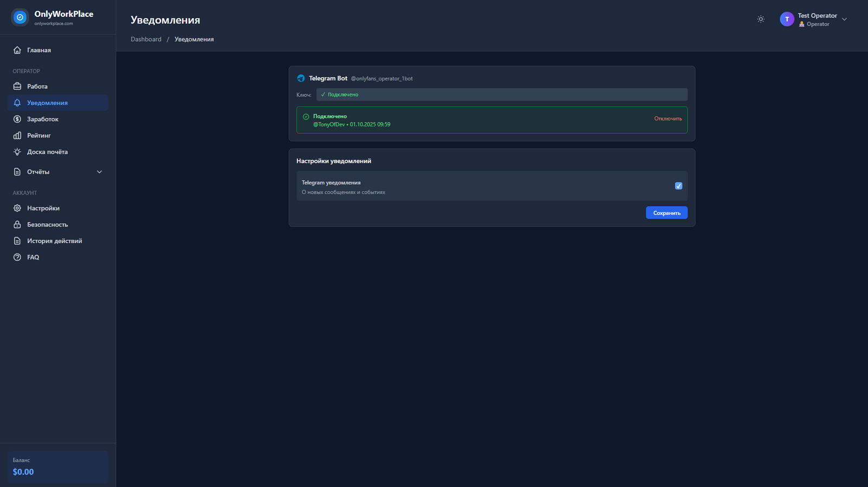The image size is (868, 487).
Task: Go to Dashboard via breadcrumb link
Action: [146, 39]
